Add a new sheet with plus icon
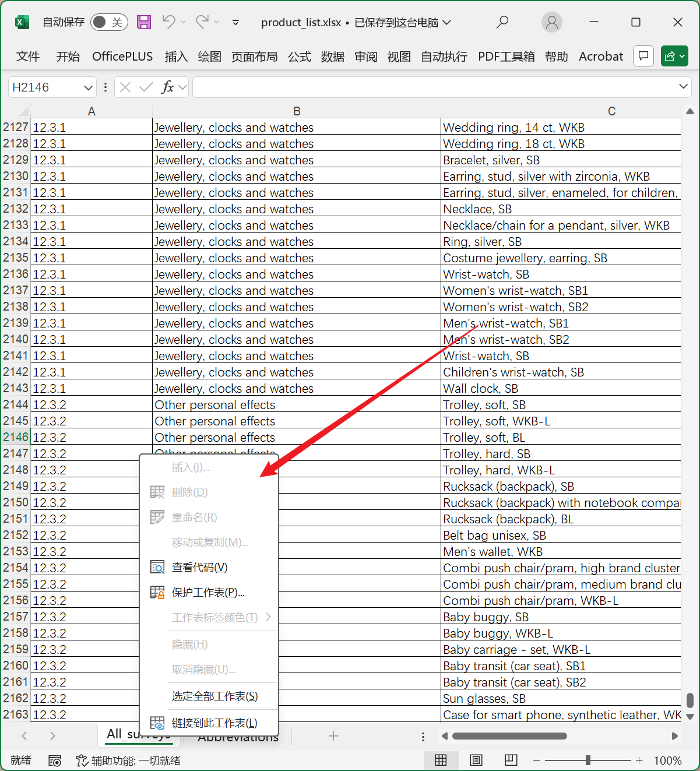This screenshot has width=700, height=771. [333, 736]
